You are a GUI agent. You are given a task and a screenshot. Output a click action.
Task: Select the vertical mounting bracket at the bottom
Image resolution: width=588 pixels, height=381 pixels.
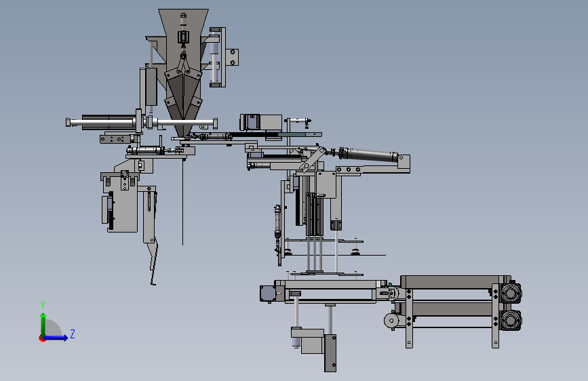330,353
